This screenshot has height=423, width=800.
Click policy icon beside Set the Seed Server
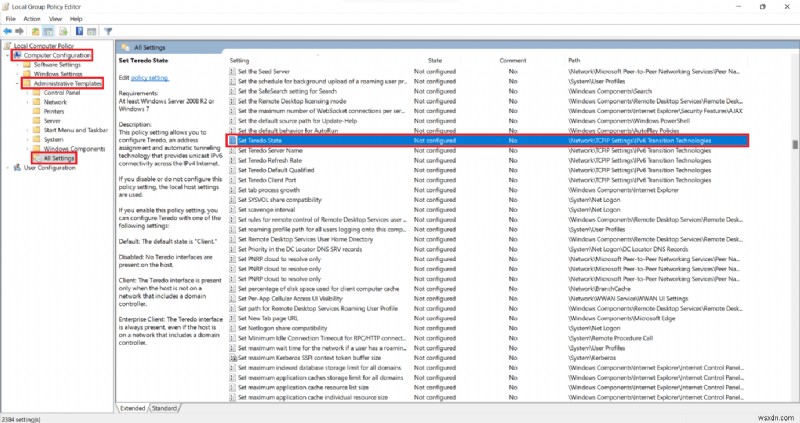tap(233, 71)
